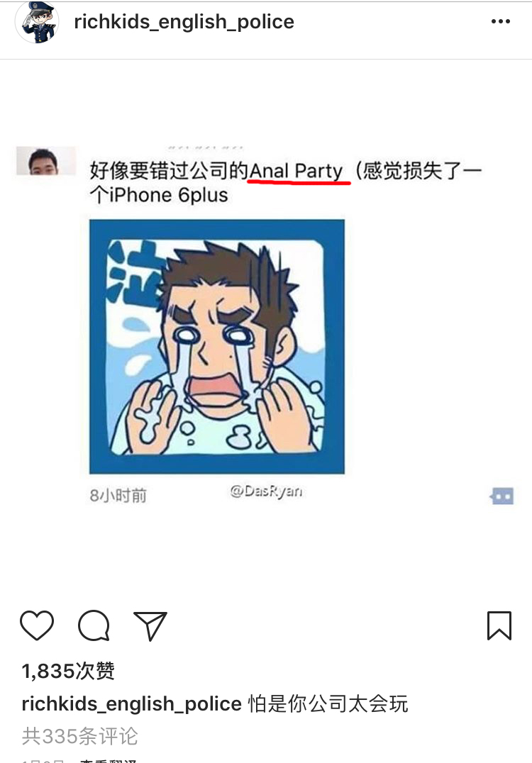Tap the iPhone 6plus text line
The height and width of the screenshot is (763, 532).
pyautogui.click(x=159, y=195)
